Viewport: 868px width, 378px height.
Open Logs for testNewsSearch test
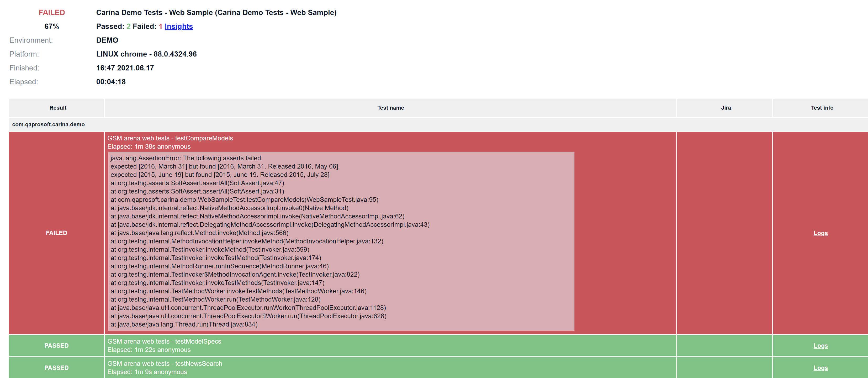(820, 368)
